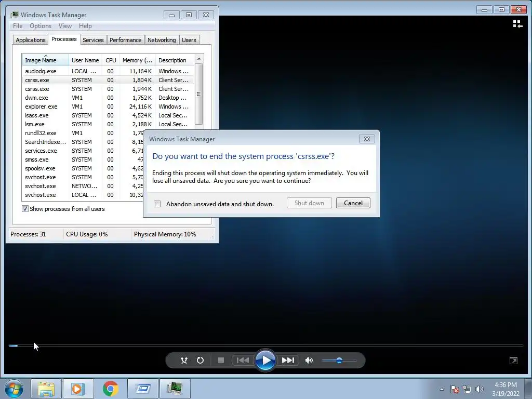Image resolution: width=532 pixels, height=399 pixels.
Task: Click process list scrollbar up arrow
Action: click(199, 59)
